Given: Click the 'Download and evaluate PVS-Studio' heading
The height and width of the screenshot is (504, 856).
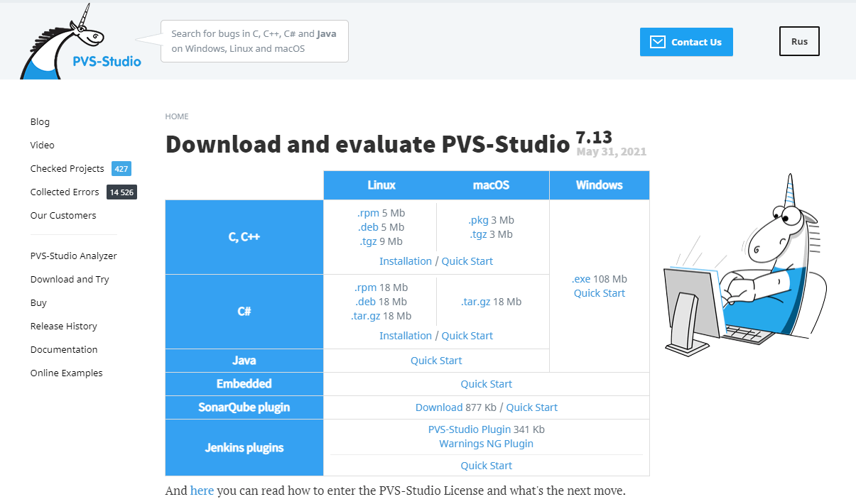Looking at the screenshot, I should coord(368,144).
